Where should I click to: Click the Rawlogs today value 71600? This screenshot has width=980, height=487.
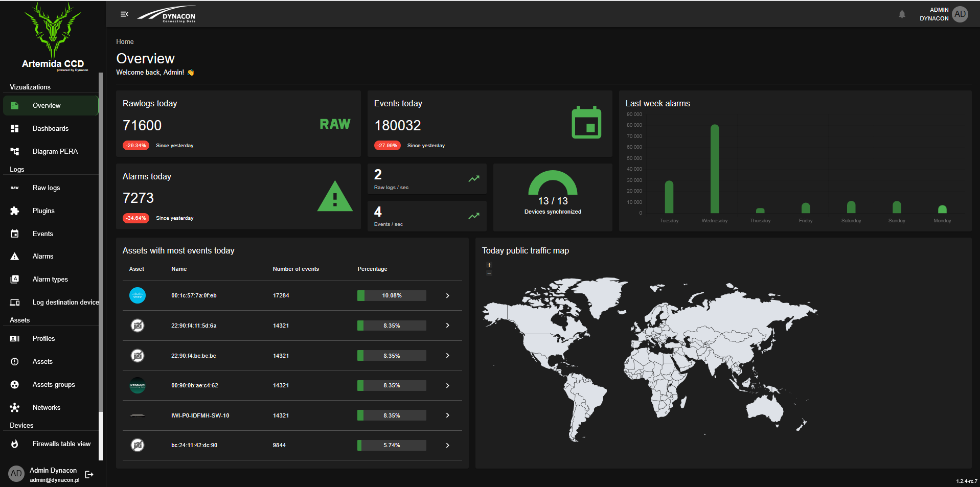142,125
